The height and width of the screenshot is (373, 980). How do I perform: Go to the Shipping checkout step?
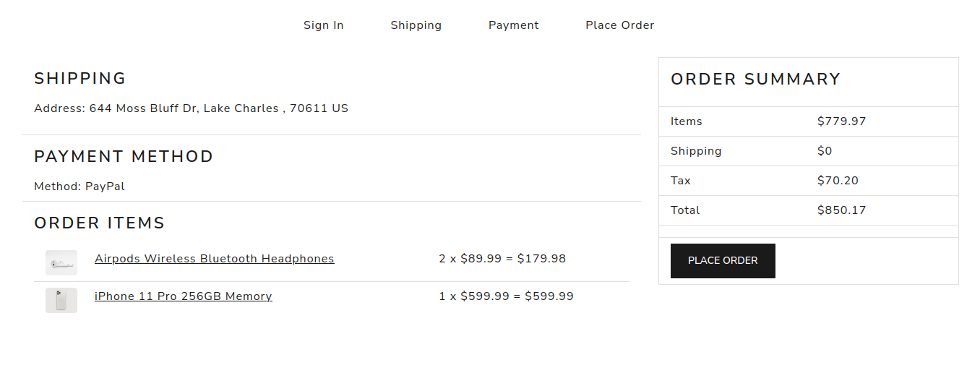coord(416,25)
